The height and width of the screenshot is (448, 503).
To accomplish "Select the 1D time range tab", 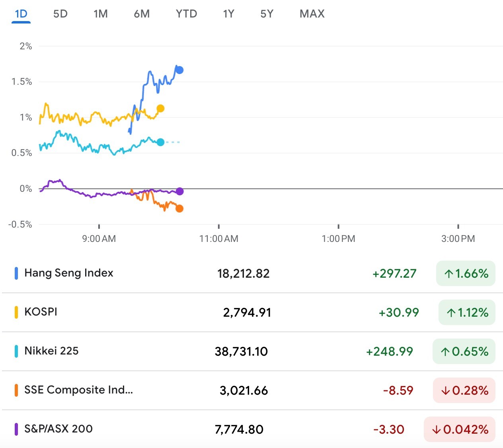I will [x=21, y=14].
